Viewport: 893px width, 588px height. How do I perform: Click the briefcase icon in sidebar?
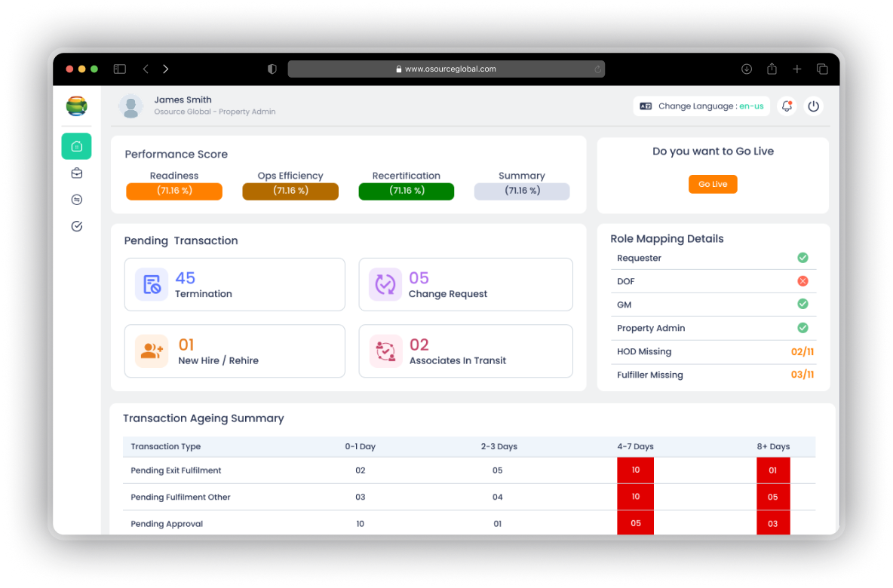77,173
